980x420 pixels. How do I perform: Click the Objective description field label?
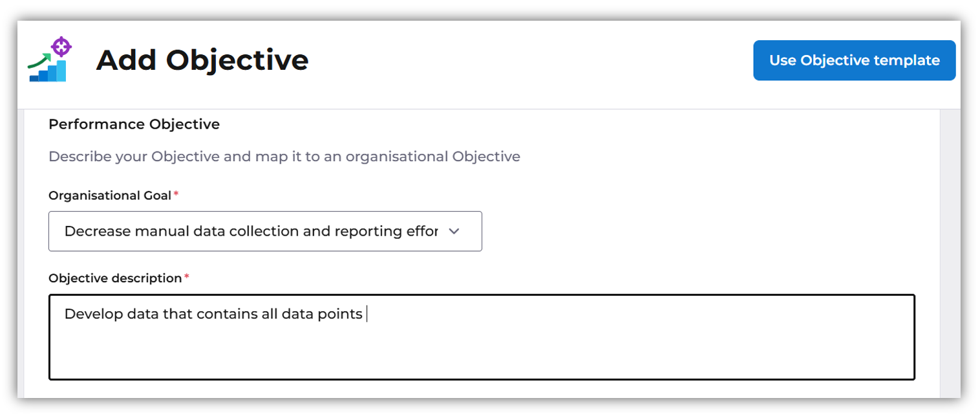pos(115,278)
